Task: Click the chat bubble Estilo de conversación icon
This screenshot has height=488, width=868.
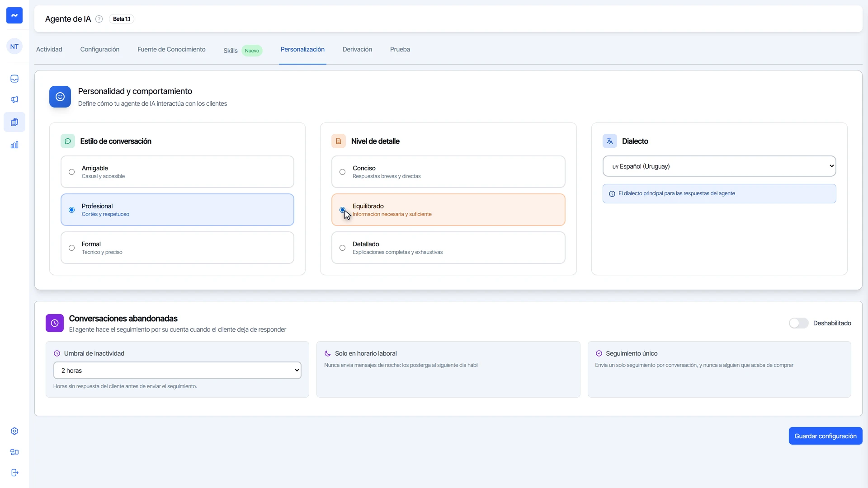Action: point(68,141)
